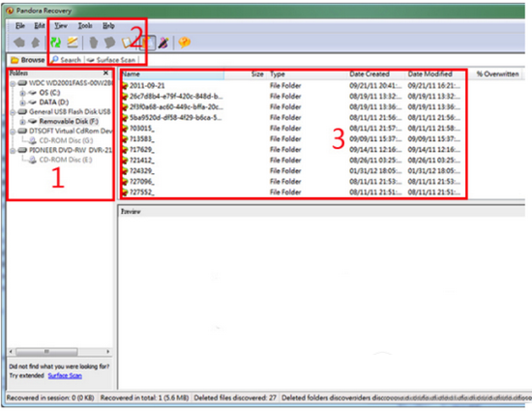Sort by the Name column header
The height and width of the screenshot is (412, 532).
[x=172, y=74]
